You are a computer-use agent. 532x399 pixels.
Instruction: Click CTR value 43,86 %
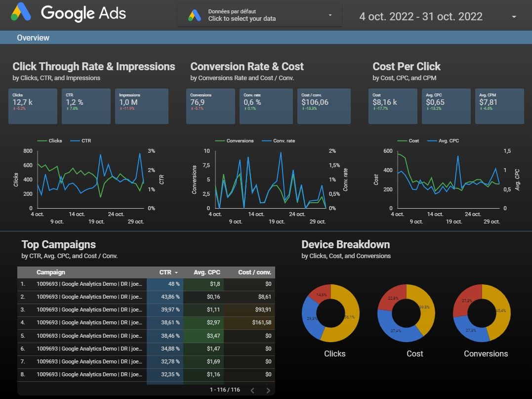[170, 297]
